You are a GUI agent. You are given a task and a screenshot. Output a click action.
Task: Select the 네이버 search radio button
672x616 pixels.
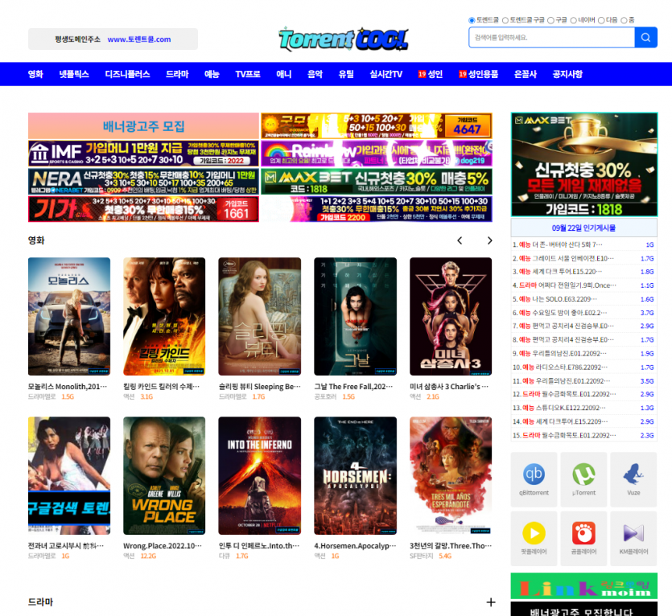point(573,20)
